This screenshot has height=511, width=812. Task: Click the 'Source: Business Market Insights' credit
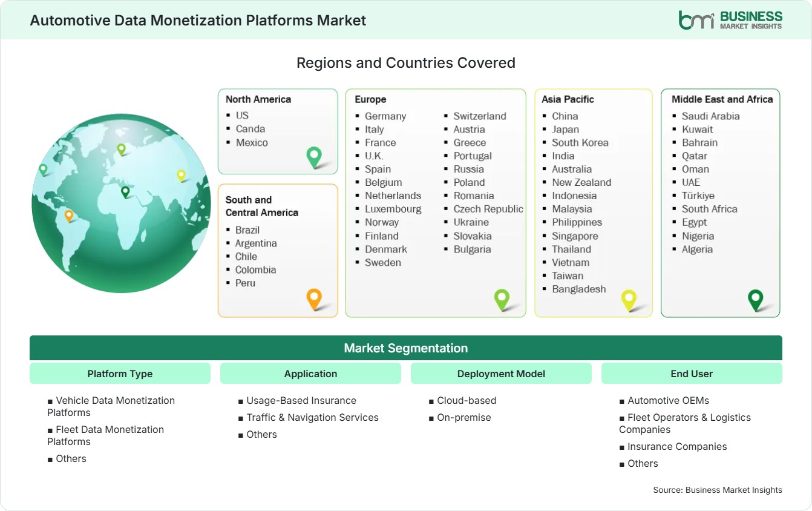pyautogui.click(x=718, y=490)
